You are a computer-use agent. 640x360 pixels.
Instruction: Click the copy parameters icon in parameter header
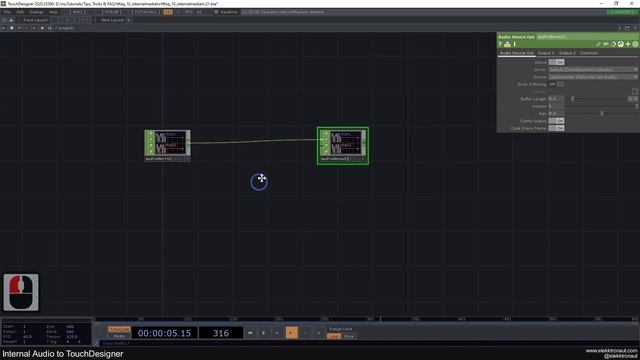(x=613, y=44)
